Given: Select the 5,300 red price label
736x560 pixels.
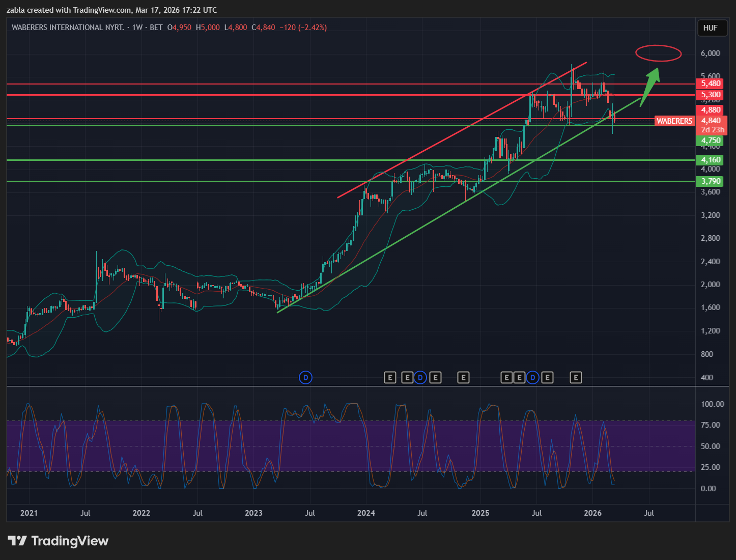Looking at the screenshot, I should point(711,95).
